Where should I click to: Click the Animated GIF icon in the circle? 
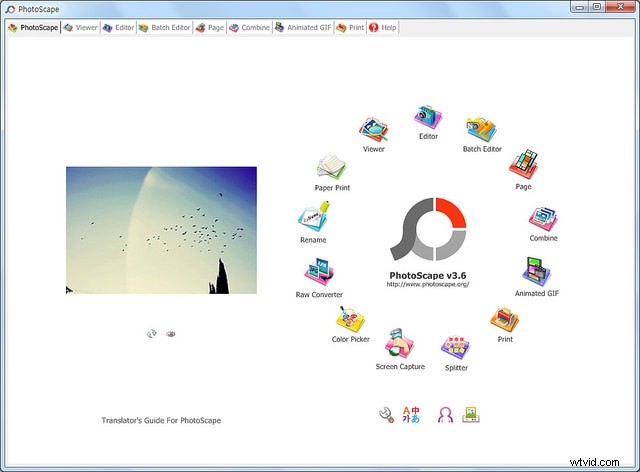pos(537,273)
